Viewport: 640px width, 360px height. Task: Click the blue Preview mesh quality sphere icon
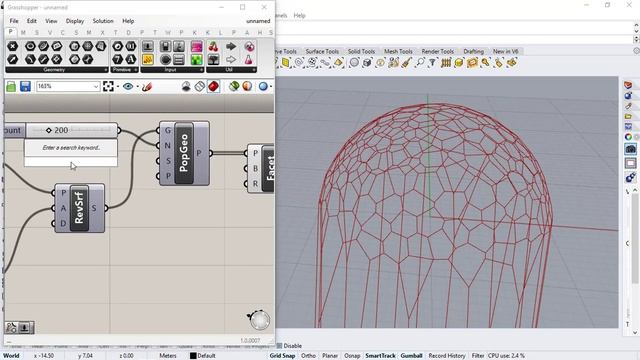coord(263,86)
